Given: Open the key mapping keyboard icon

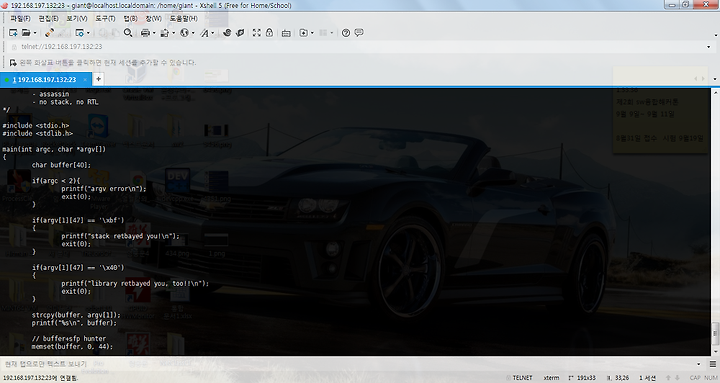Looking at the screenshot, I should 286,33.
